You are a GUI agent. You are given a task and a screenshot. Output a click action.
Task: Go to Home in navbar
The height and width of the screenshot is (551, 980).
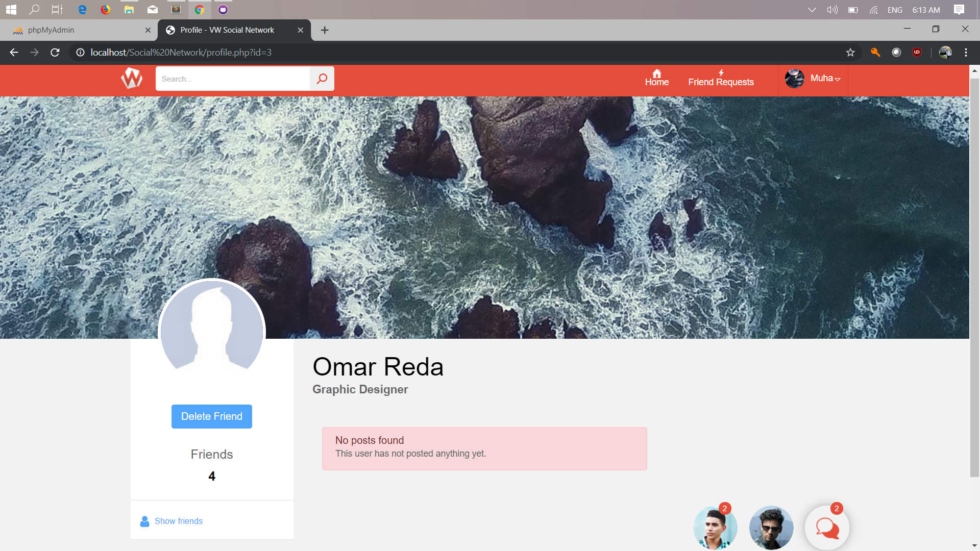(x=657, y=78)
